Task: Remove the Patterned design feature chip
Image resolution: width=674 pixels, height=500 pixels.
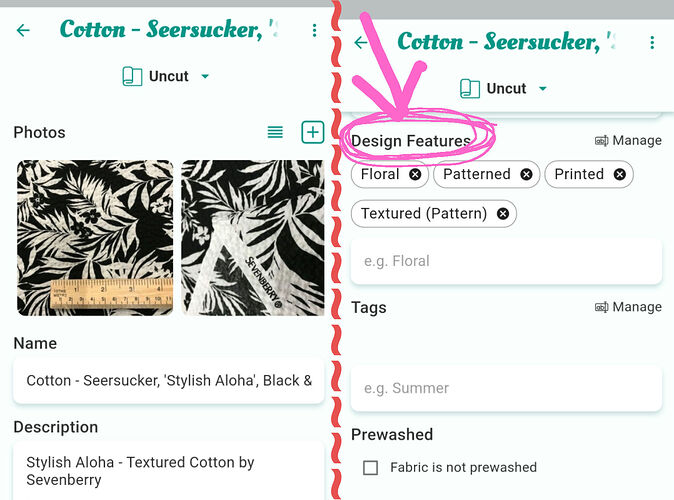Action: click(x=526, y=174)
